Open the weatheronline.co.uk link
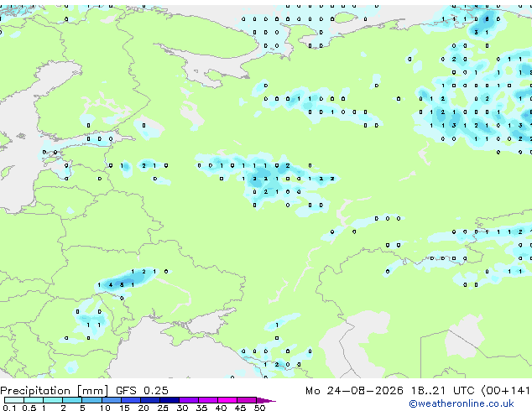This screenshot has height=411, width=532. (x=461, y=403)
